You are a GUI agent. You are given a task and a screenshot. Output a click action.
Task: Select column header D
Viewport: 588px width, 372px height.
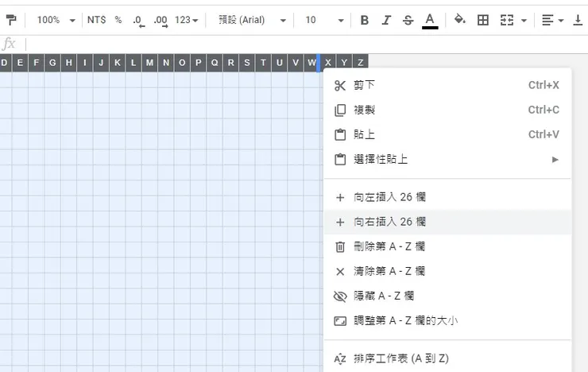[6, 63]
